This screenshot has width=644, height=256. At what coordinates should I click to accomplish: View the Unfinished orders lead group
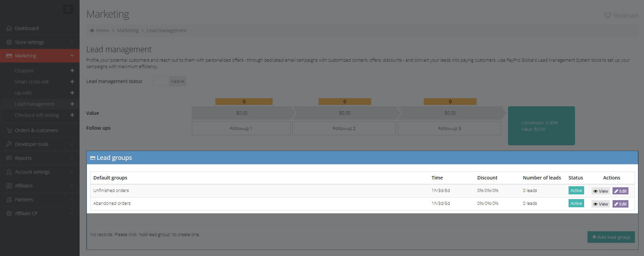pyautogui.click(x=600, y=191)
